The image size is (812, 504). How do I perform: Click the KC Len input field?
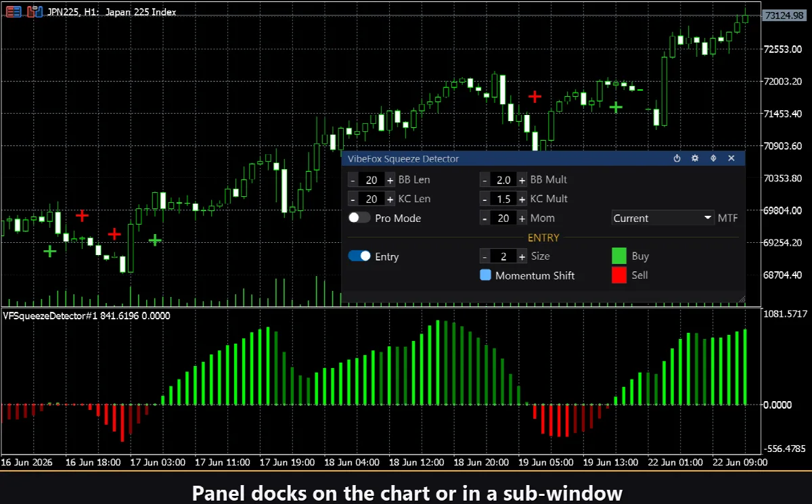[x=371, y=199]
